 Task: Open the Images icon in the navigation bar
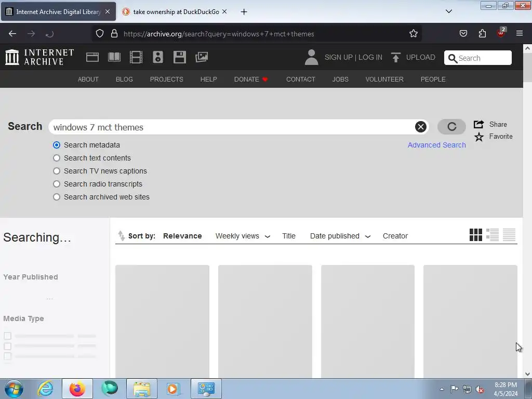202,57
